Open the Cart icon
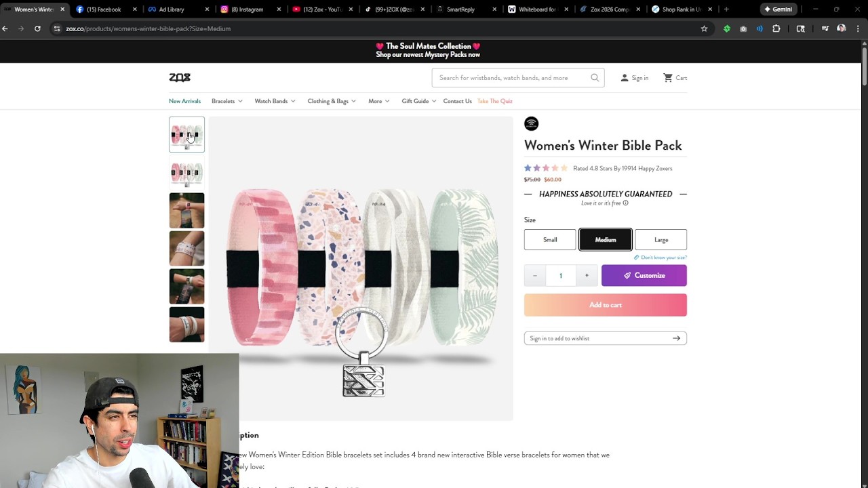 (668, 78)
